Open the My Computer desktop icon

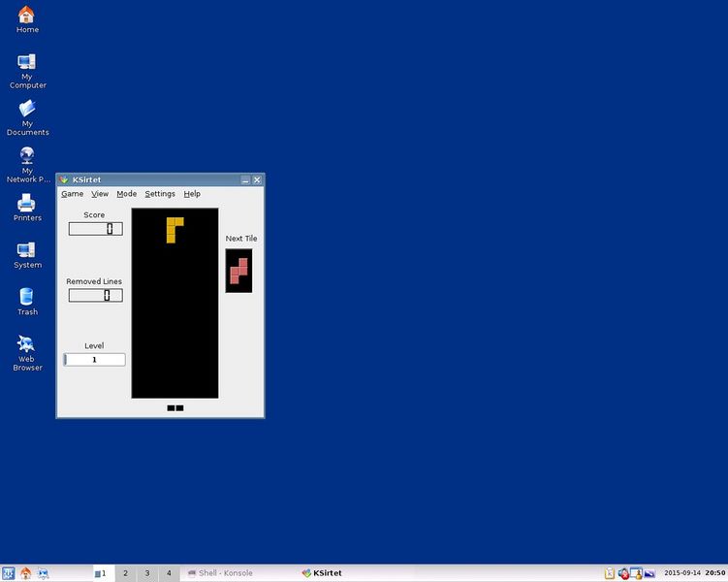(x=27, y=71)
